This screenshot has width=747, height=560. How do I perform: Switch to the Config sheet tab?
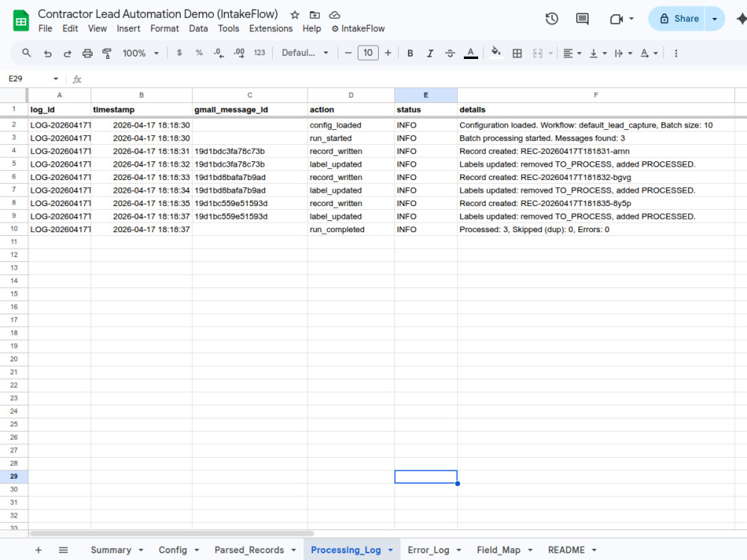coord(173,550)
